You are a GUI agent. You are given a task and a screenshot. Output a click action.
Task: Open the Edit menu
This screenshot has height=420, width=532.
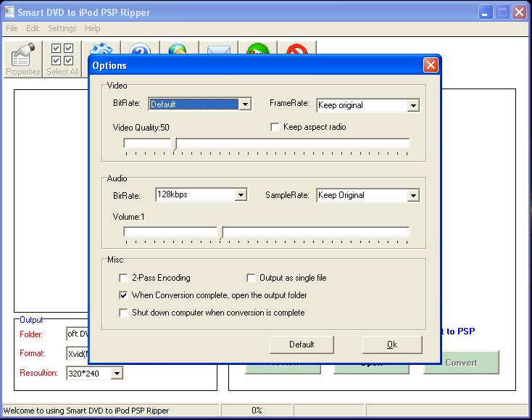pyautogui.click(x=33, y=28)
